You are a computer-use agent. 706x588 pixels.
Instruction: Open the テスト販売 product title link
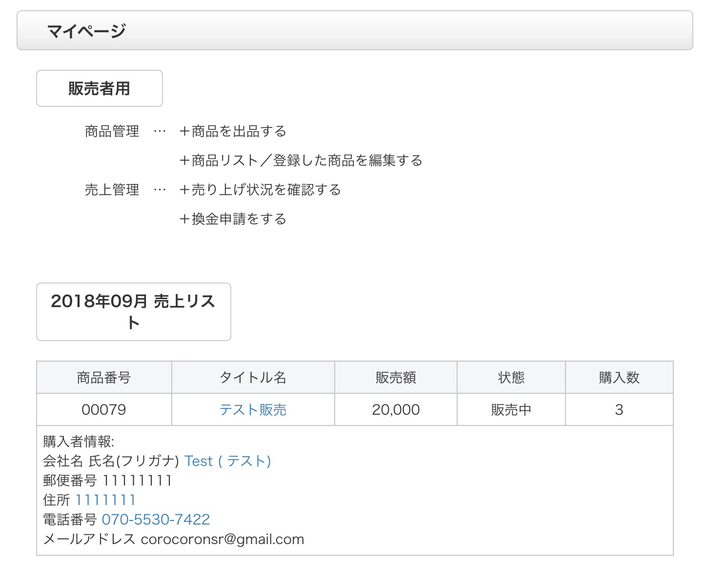pos(253,409)
